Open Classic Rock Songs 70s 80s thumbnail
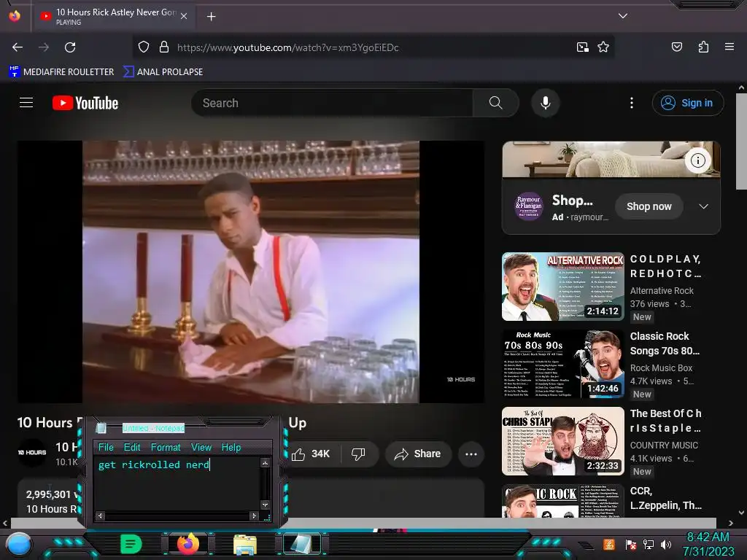This screenshot has height=560, width=747. tap(562, 364)
